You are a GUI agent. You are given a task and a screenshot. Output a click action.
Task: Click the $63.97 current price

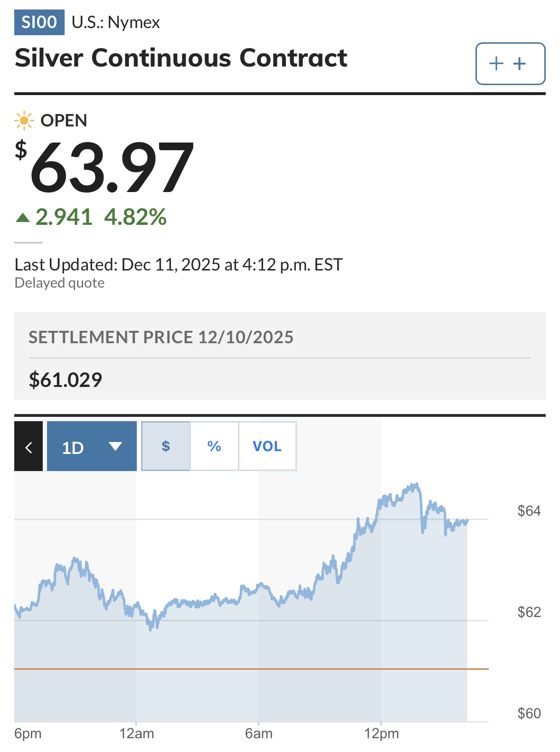(112, 167)
